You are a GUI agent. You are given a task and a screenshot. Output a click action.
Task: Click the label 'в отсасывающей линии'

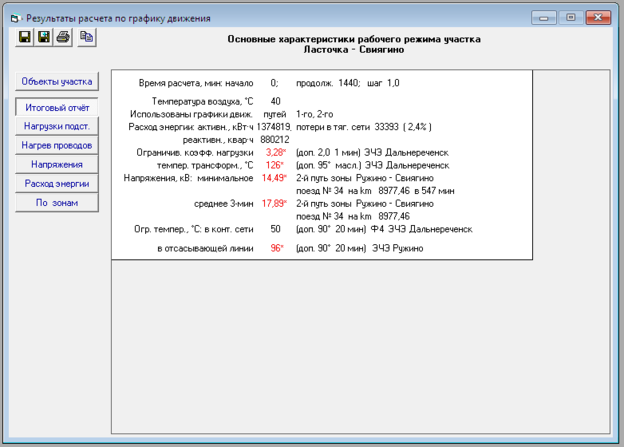pyautogui.click(x=205, y=248)
